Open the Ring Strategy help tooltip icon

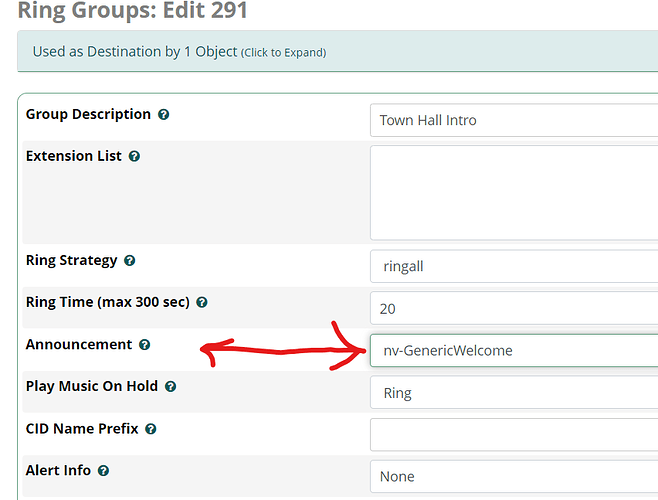click(x=129, y=260)
